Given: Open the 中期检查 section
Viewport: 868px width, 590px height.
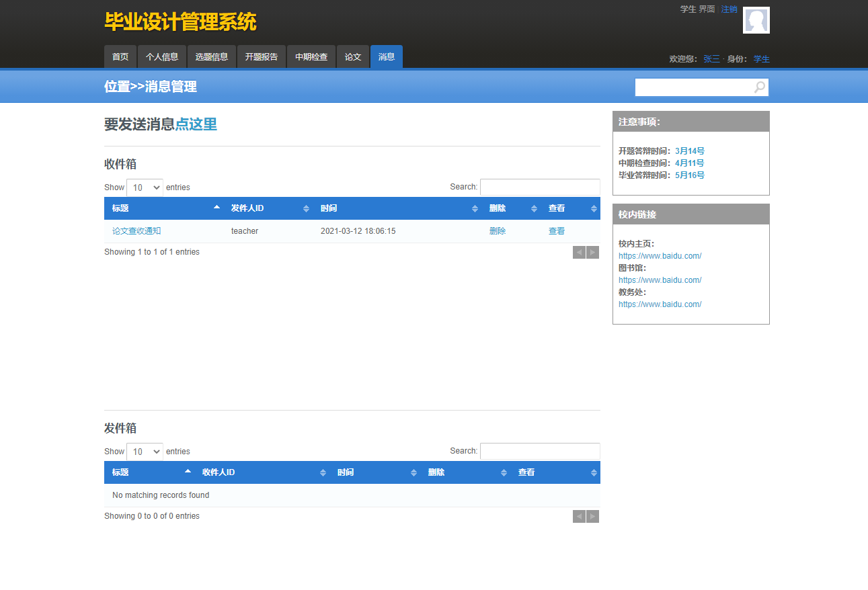Looking at the screenshot, I should click(311, 56).
